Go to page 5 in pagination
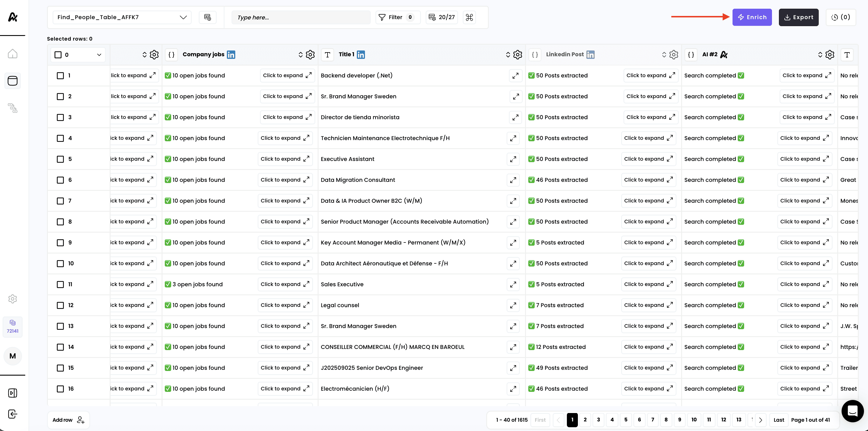Viewport: 868px width, 431px height. (625, 419)
